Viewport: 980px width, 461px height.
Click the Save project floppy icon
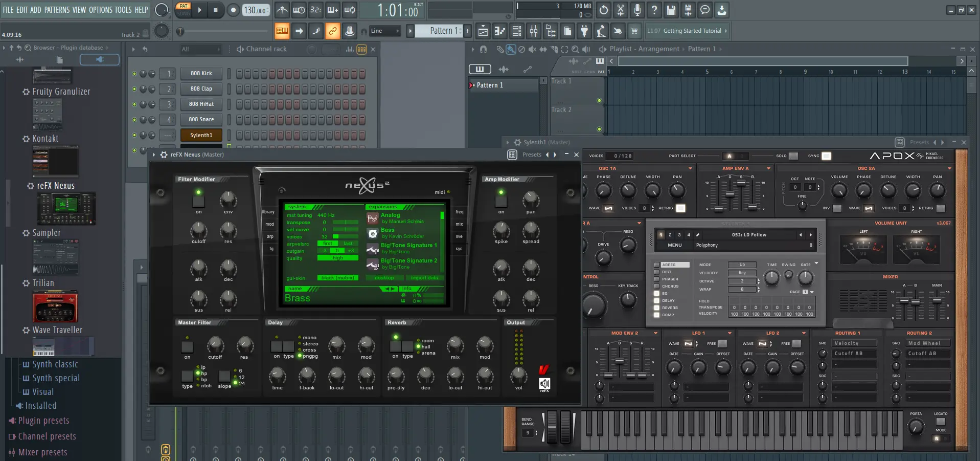671,10
